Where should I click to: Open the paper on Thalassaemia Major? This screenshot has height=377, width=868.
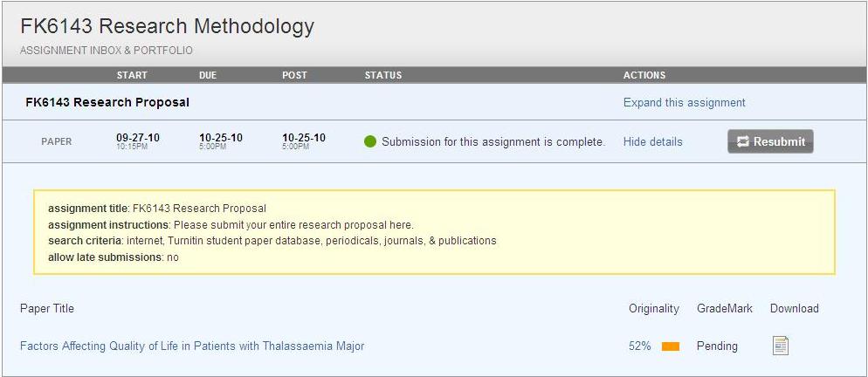[192, 346]
